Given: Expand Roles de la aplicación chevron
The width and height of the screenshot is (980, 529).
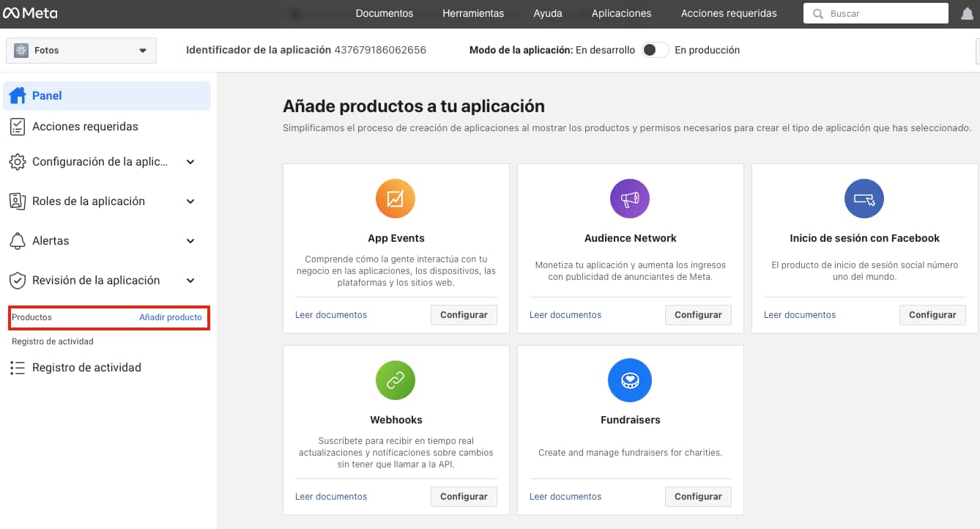Looking at the screenshot, I should pos(190,201).
